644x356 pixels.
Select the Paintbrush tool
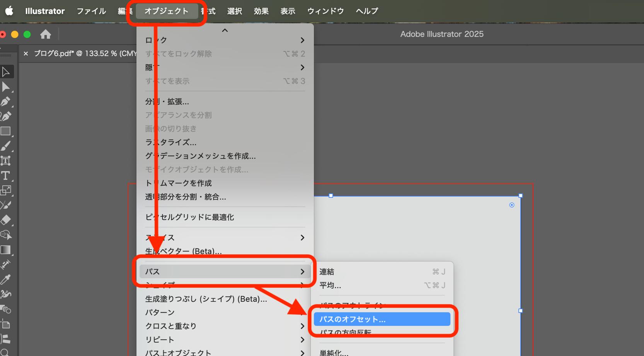click(6, 146)
